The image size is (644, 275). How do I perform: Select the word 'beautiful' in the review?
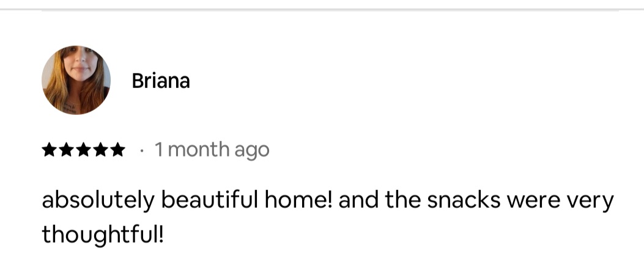(191, 201)
